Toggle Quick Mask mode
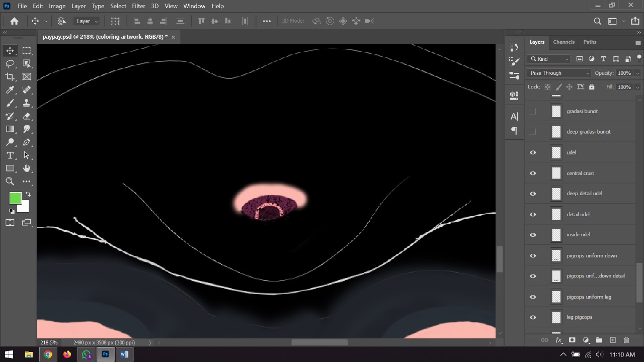 [x=10, y=223]
